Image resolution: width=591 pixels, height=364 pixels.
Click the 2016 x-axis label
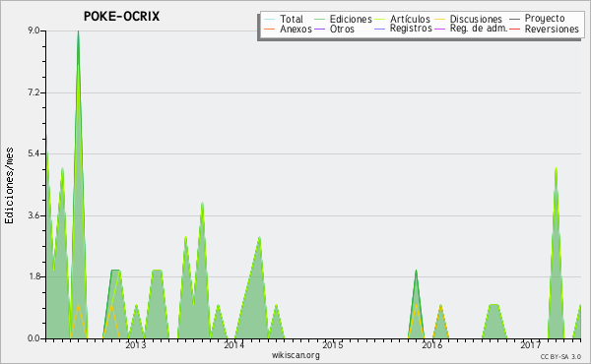[432, 344]
